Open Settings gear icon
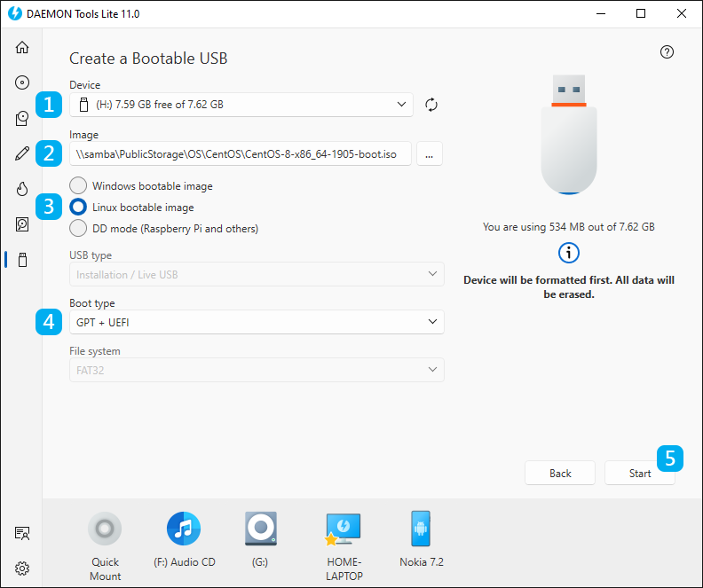 (22, 568)
